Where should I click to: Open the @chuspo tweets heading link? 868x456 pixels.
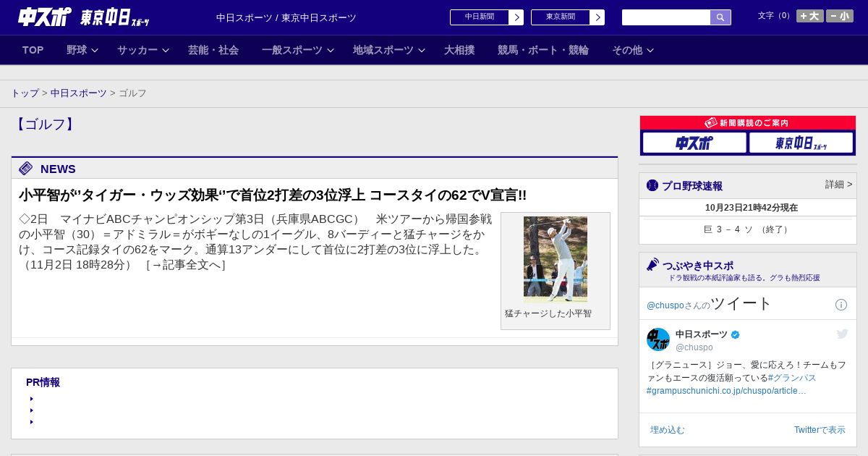709,304
